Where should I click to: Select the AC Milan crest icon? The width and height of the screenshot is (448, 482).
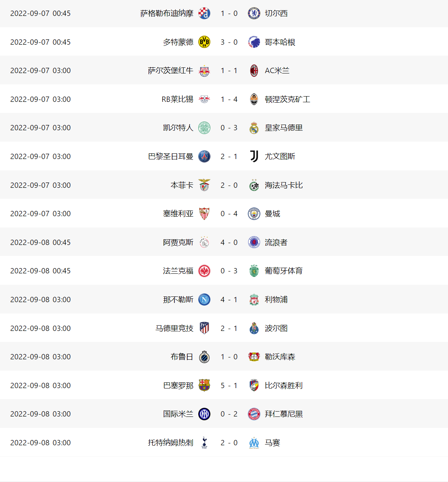point(254,70)
